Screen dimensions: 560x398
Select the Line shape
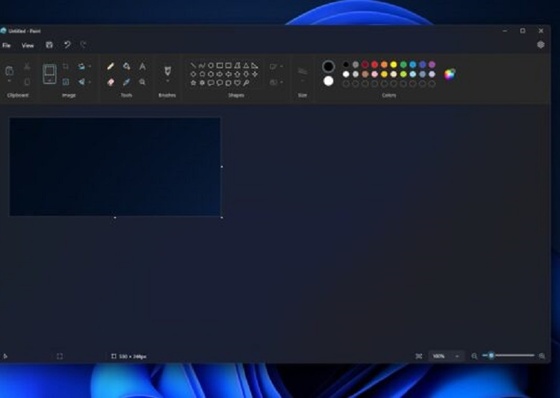pos(193,65)
